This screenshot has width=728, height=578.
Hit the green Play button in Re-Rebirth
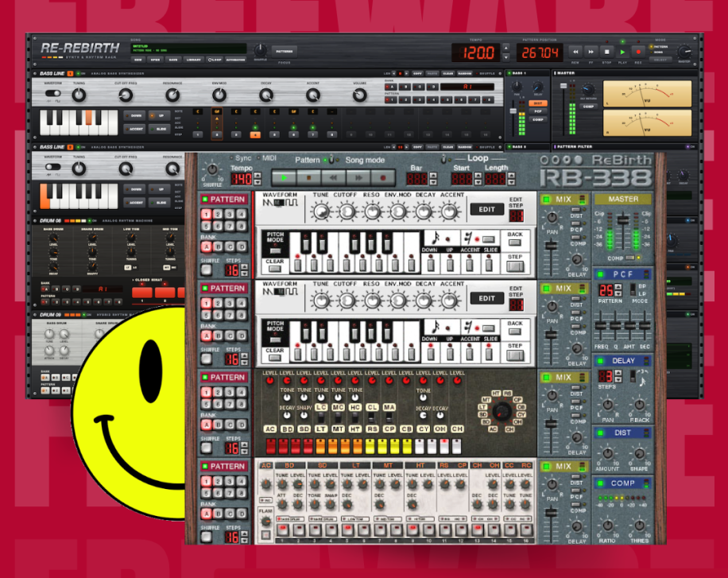(622, 52)
